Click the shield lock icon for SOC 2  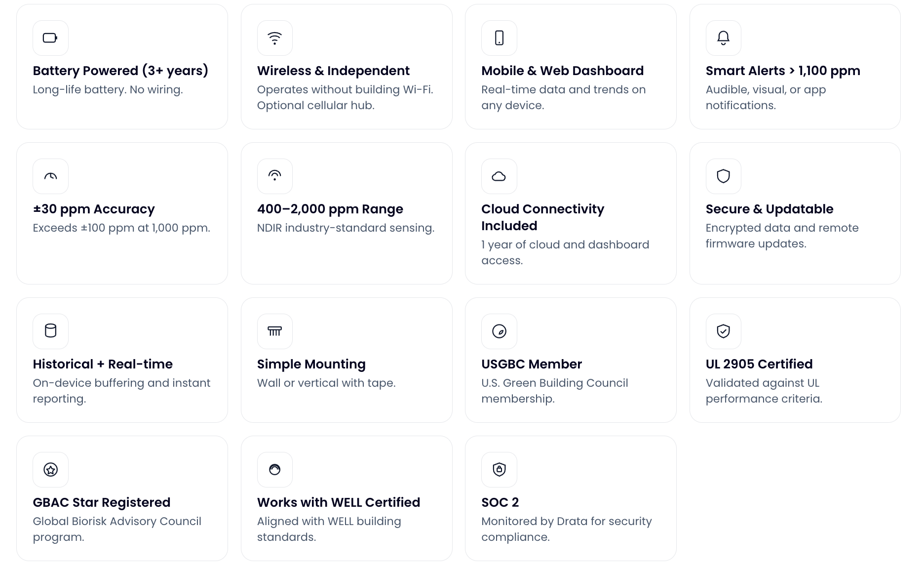coord(499,469)
